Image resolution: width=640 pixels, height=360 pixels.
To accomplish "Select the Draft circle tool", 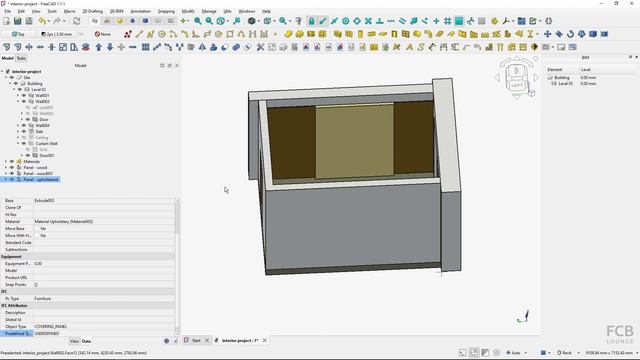I will pyautogui.click(x=162, y=34).
